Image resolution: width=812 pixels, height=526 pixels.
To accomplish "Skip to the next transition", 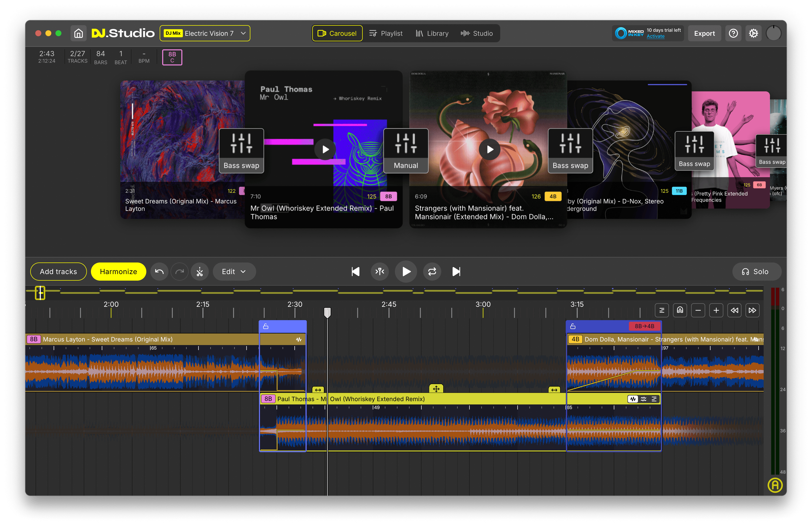I will pos(456,272).
